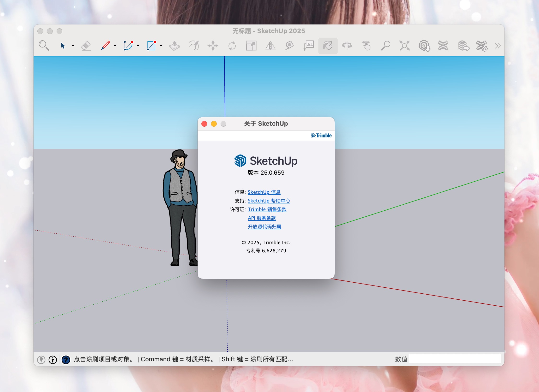Click the Zoom Extents tool
The height and width of the screenshot is (392, 539).
coord(404,46)
